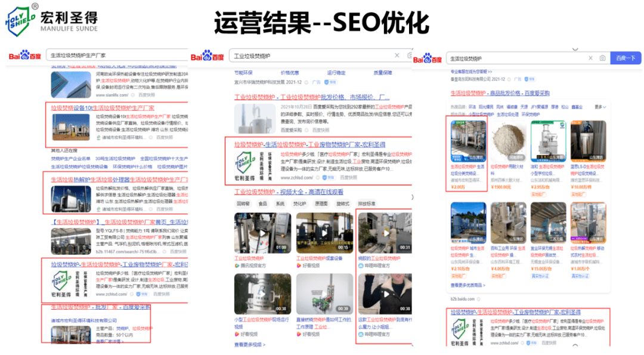Click the collapse chevron above the right search bar
Screen dimensions: 644x355
coord(575,48)
